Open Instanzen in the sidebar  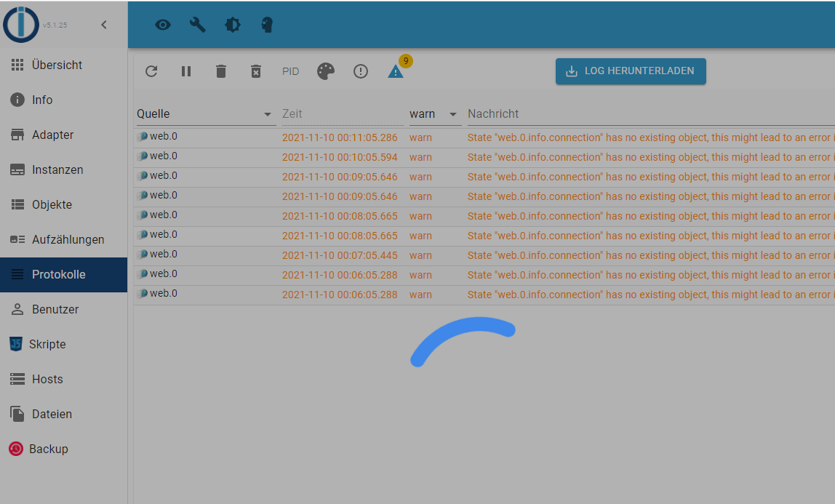pyautogui.click(x=64, y=169)
